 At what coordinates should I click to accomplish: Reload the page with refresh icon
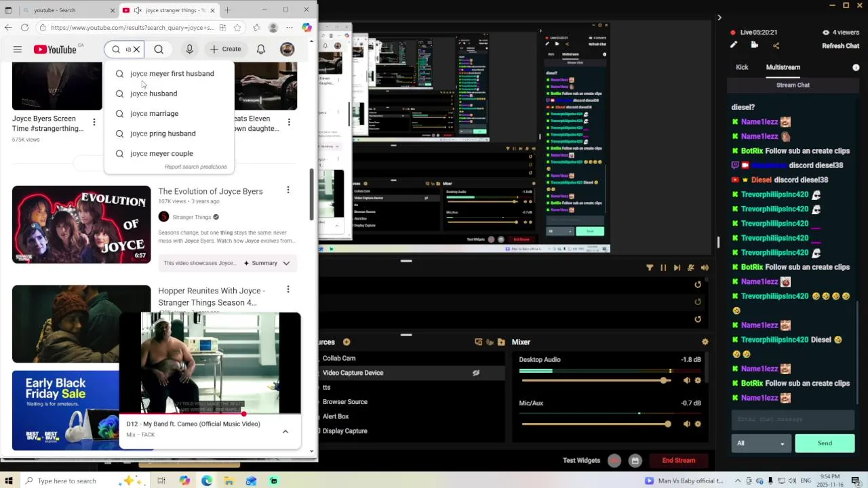coord(24,28)
